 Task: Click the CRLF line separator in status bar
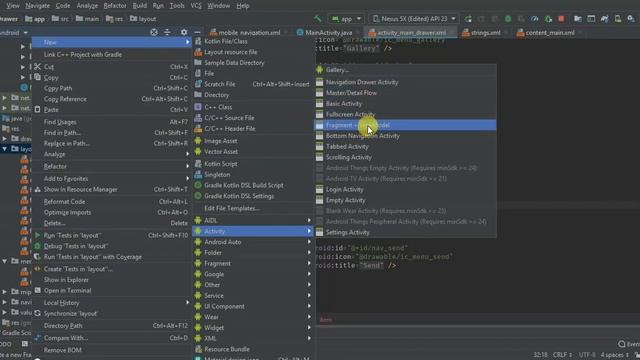click(x=562, y=355)
